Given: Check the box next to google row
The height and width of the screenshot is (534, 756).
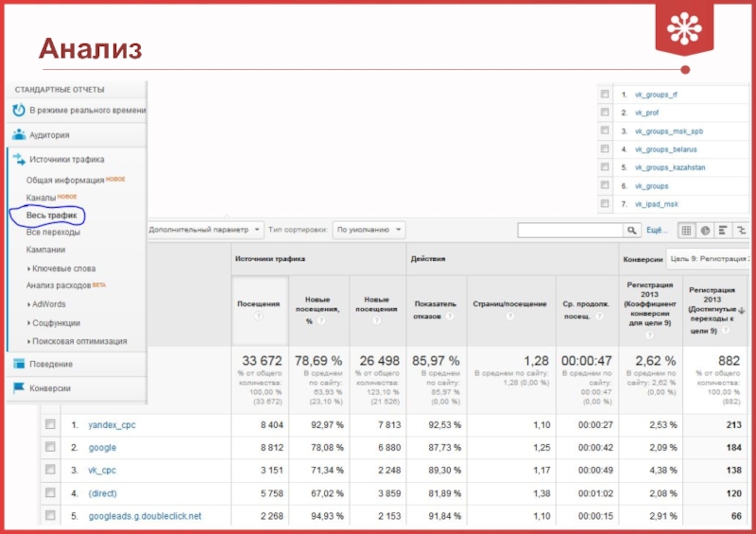Looking at the screenshot, I should [x=50, y=448].
